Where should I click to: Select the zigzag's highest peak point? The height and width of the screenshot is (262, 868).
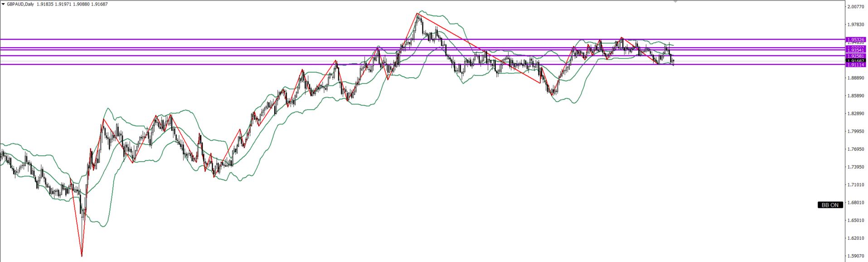click(417, 14)
